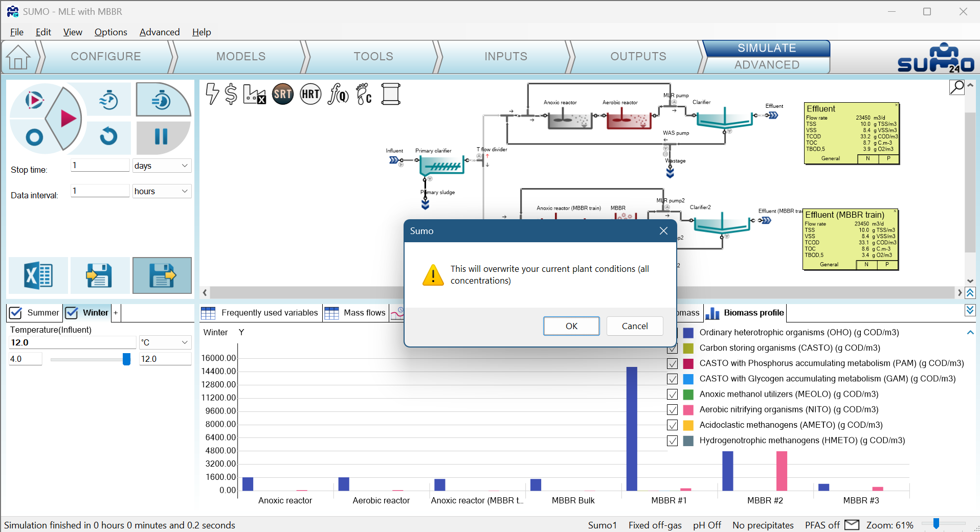The image size is (980, 532).
Task: Click the Home icon in navigation bar
Action: [18, 57]
